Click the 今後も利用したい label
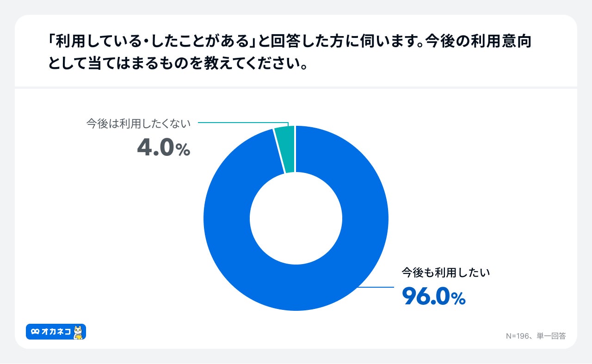592x364 pixels. pyautogui.click(x=445, y=272)
